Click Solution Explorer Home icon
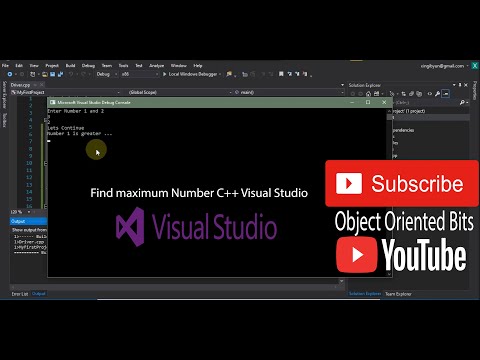 pyautogui.click(x=368, y=94)
